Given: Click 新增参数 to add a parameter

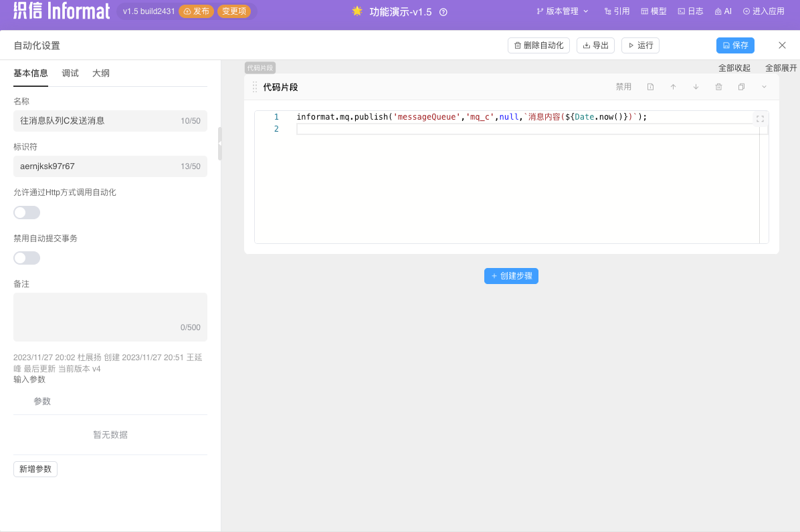Looking at the screenshot, I should (35, 469).
